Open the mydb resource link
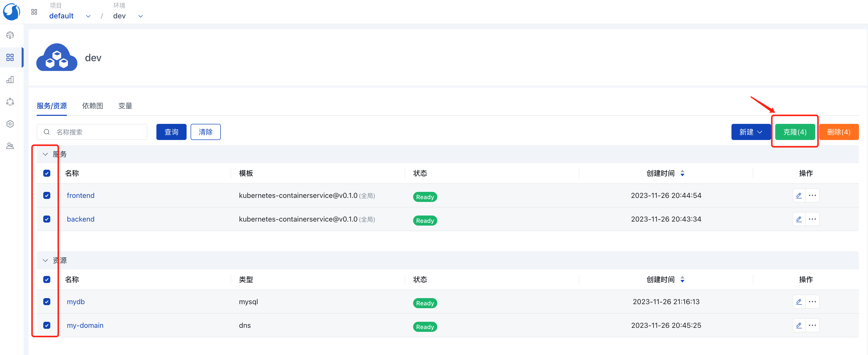This screenshot has width=868, height=355. pos(75,302)
